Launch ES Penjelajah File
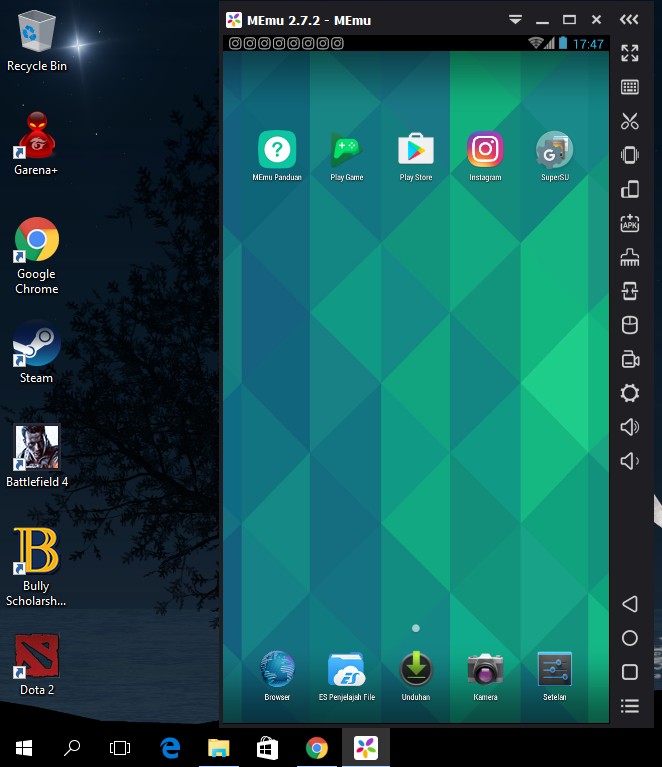Screen dimensions: 662x767 (x=346, y=676)
